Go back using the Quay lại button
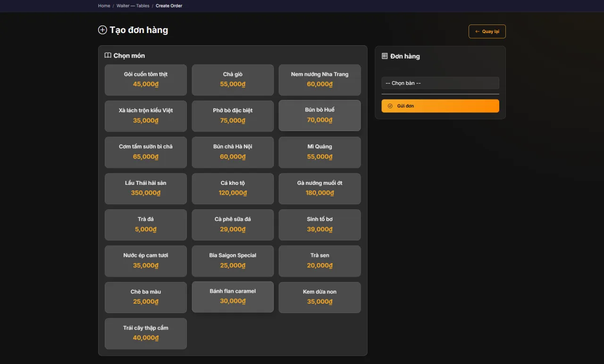Viewport: 604px width, 364px height. [x=487, y=32]
